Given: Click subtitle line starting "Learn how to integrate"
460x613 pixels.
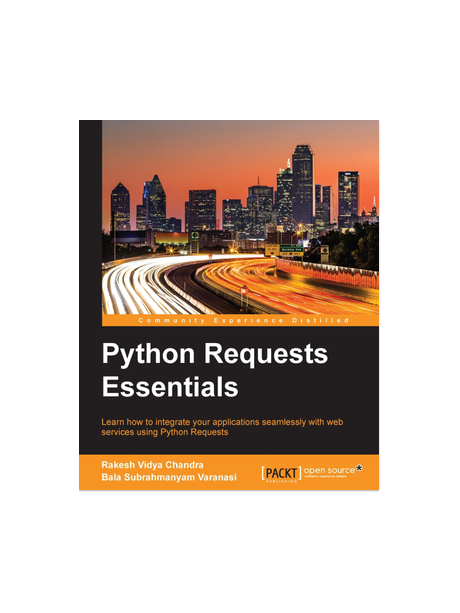Looking at the screenshot, I should click(222, 422).
